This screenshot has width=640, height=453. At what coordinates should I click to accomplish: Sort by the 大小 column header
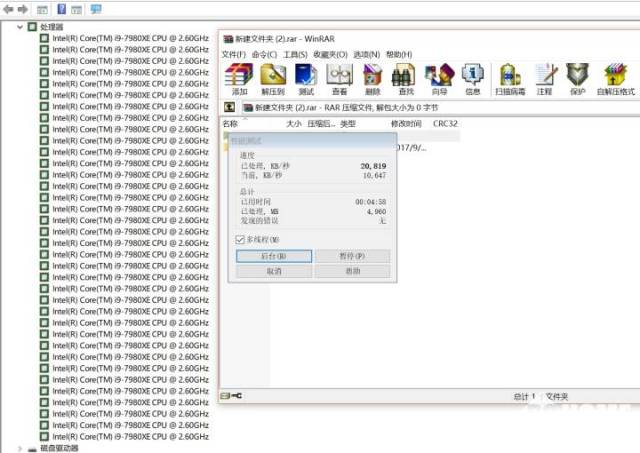pos(294,124)
